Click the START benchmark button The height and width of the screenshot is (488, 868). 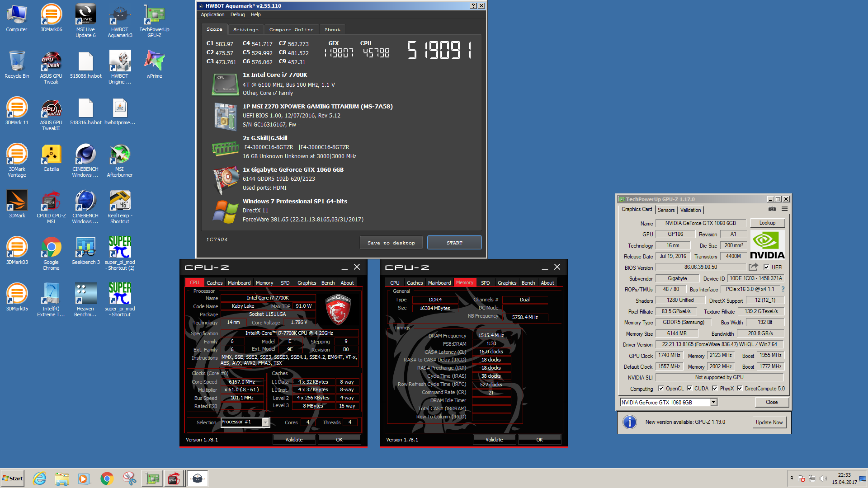click(454, 243)
